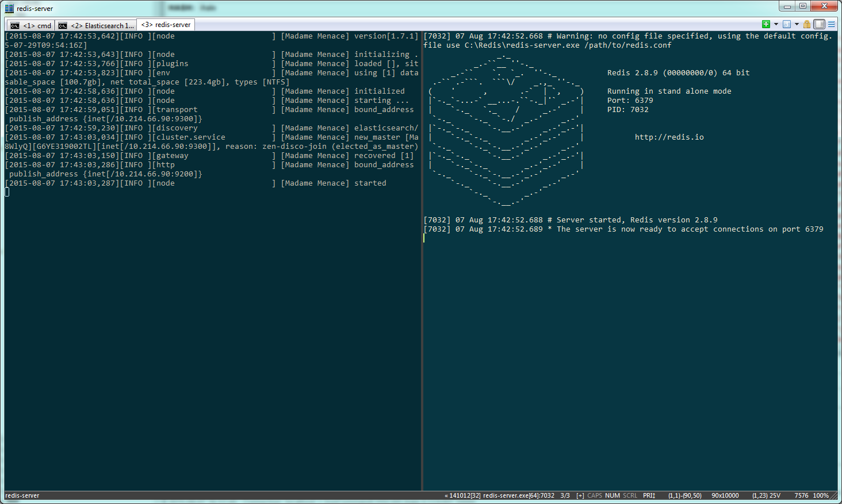Click the [gateway line in Elasticsearch log
The image size is (842, 504).
pyautogui.click(x=209, y=156)
